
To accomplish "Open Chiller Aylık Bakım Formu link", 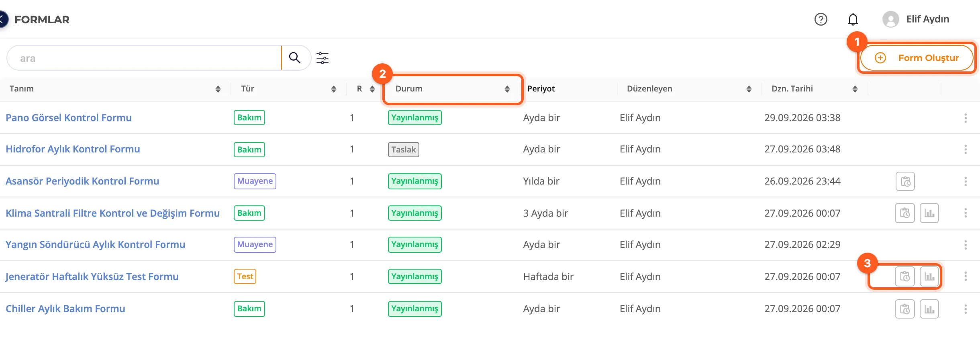I will coord(65,309).
